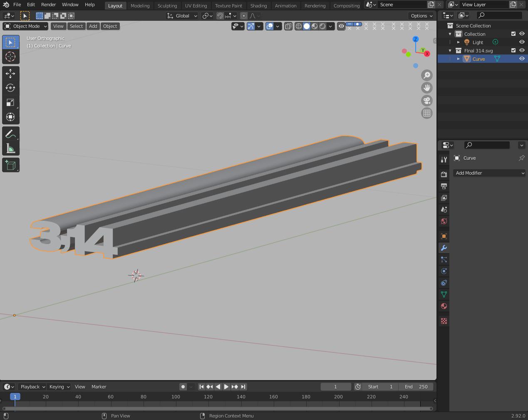Open the Playback dropdown in the timeline

click(x=32, y=387)
